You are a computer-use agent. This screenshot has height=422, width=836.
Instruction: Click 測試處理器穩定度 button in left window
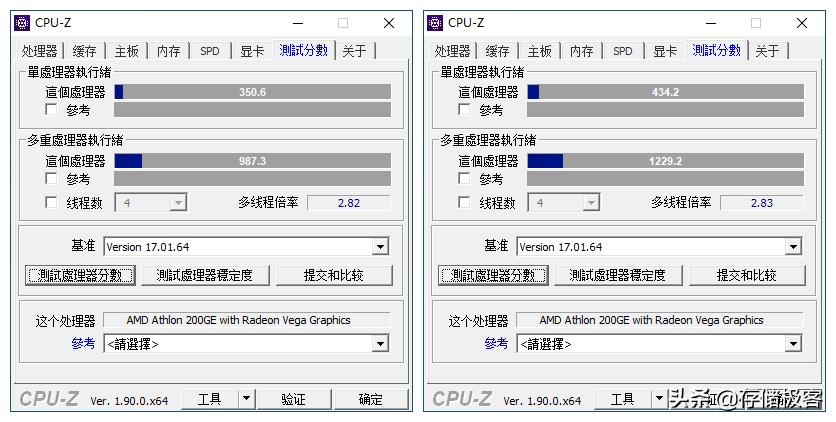205,275
